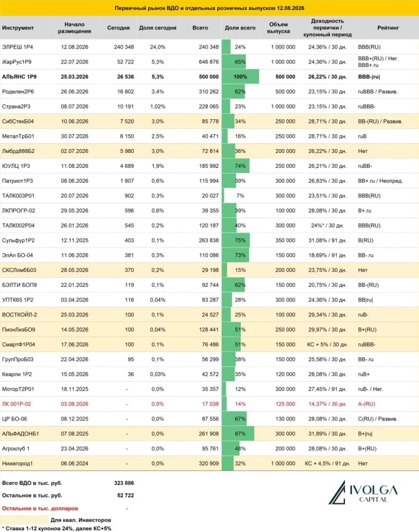Click the yellow title banner with the date 12.08.2026
The height and width of the screenshot is (532, 419).
(209, 8)
